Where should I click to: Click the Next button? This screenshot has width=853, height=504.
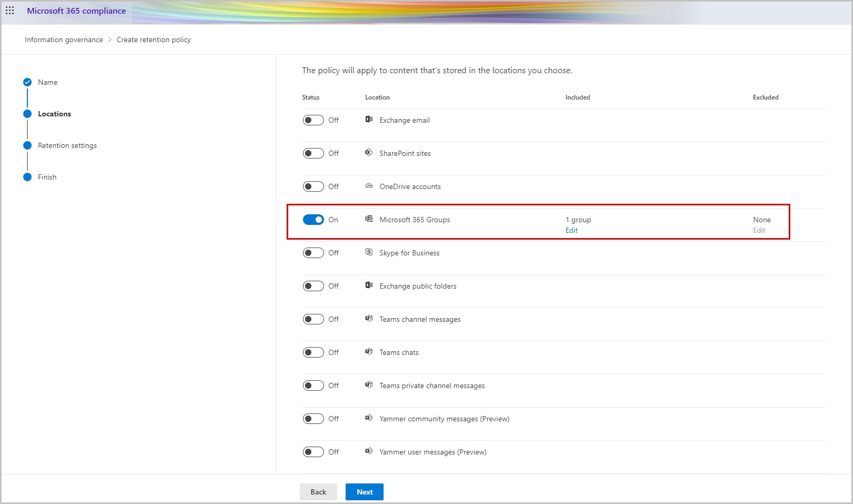[x=364, y=492]
